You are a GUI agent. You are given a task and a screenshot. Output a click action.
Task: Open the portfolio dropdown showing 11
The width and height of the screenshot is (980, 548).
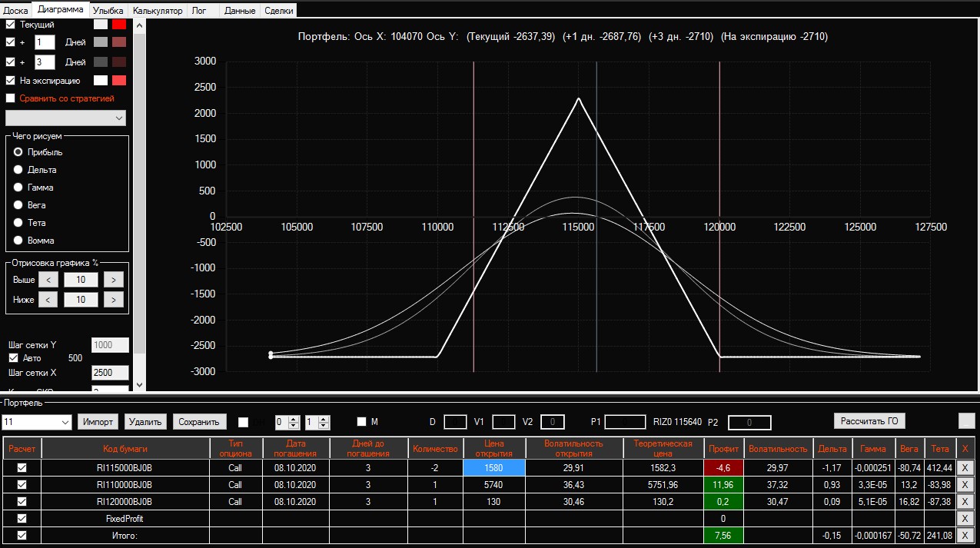tap(37, 422)
